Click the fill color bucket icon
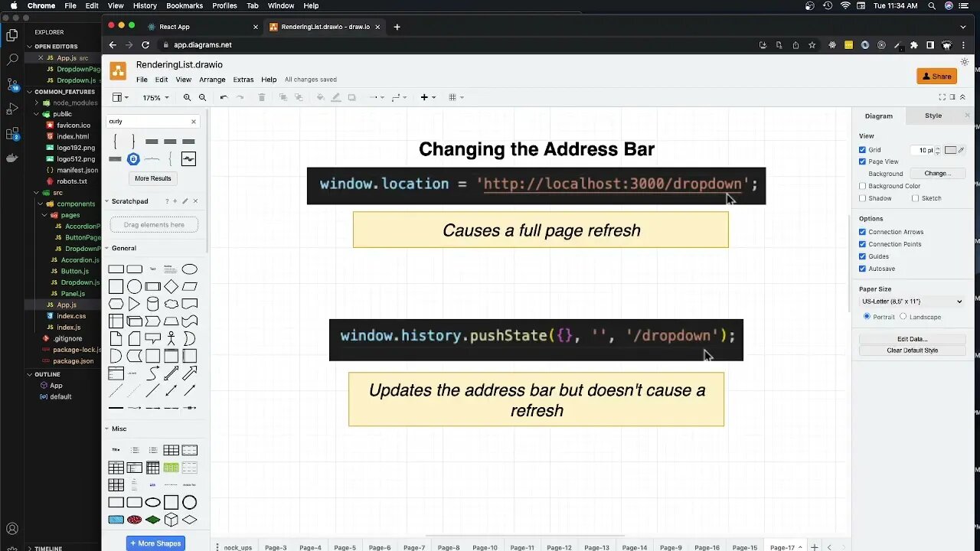 (320, 97)
